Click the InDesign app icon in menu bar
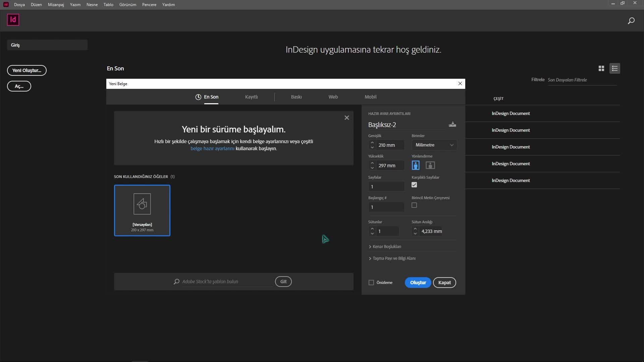 coord(6,4)
